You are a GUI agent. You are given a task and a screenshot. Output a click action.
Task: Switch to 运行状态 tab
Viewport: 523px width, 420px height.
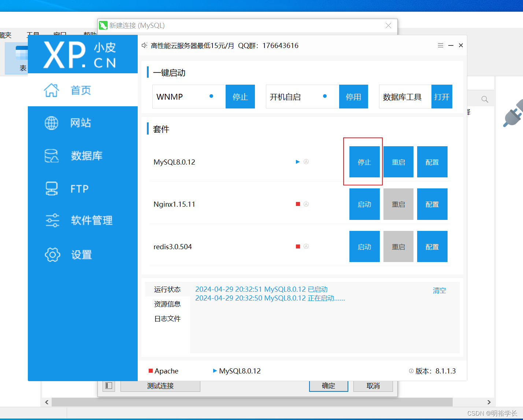167,289
